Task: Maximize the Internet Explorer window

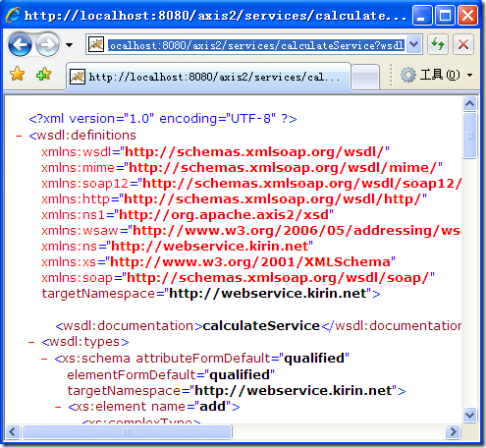Action: pos(445,16)
